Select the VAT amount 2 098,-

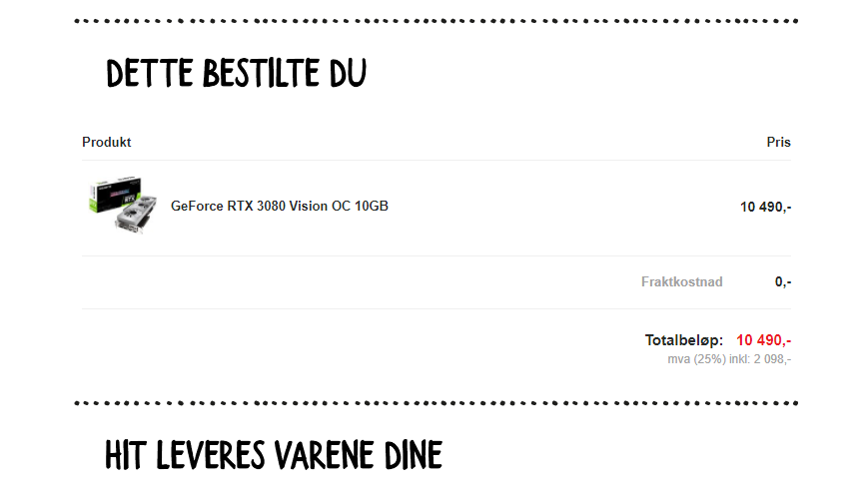[772, 359]
